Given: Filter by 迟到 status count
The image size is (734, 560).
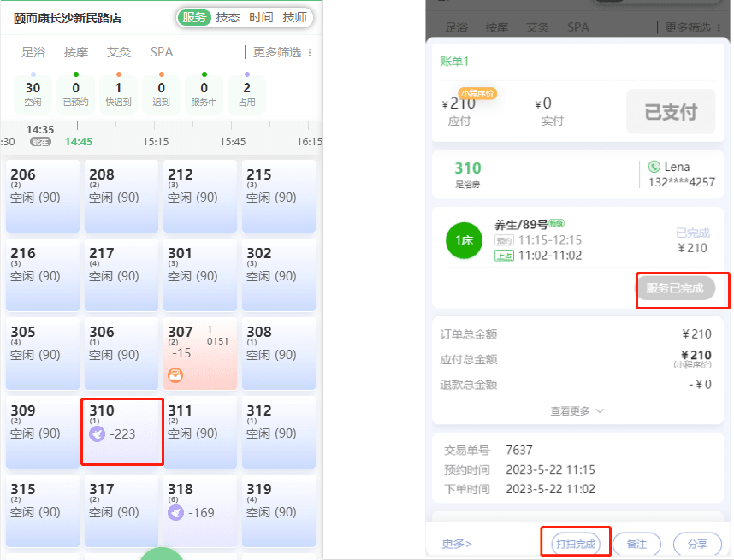Looking at the screenshot, I should (161, 93).
